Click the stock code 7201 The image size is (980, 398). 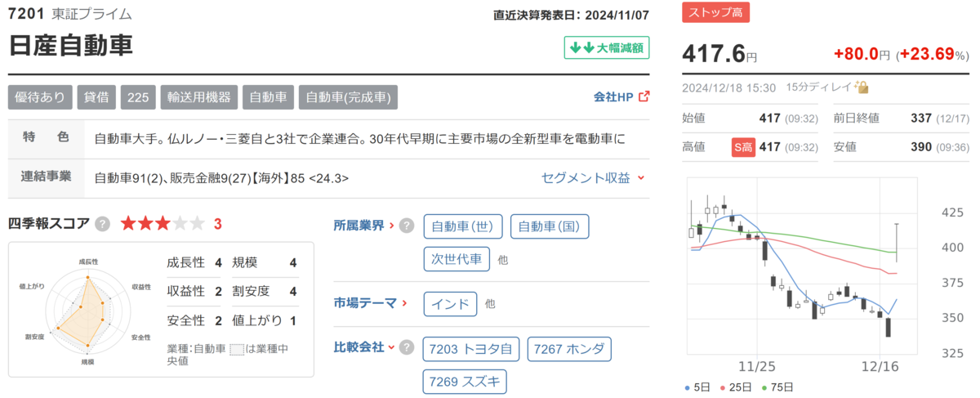click(25, 14)
